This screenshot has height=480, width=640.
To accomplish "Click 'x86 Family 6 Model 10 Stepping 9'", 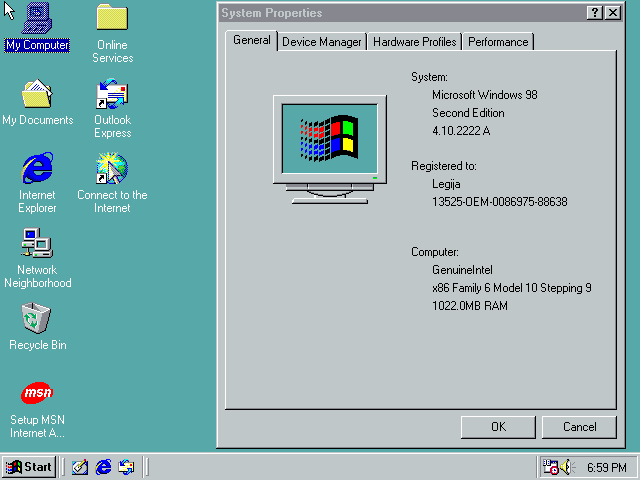I will tap(512, 288).
